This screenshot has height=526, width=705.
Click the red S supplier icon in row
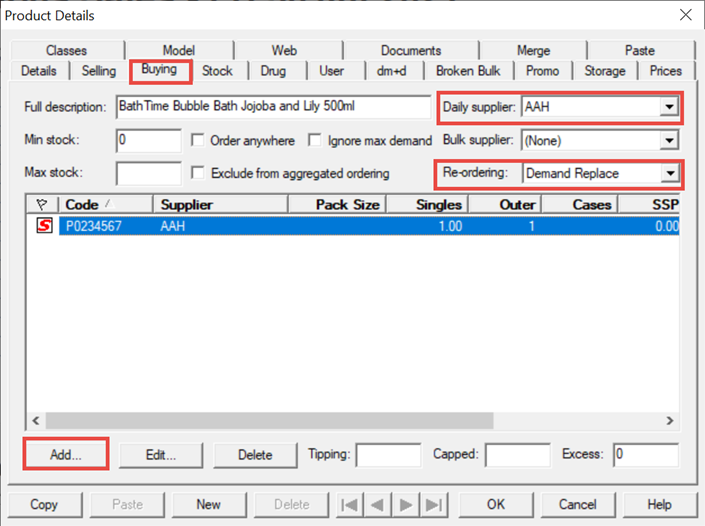(x=43, y=226)
